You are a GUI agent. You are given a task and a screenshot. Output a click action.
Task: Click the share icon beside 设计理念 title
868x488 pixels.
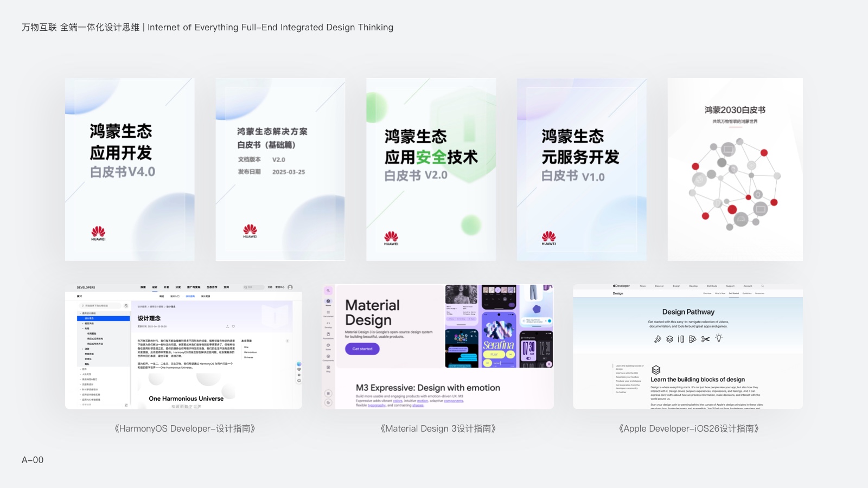click(227, 326)
